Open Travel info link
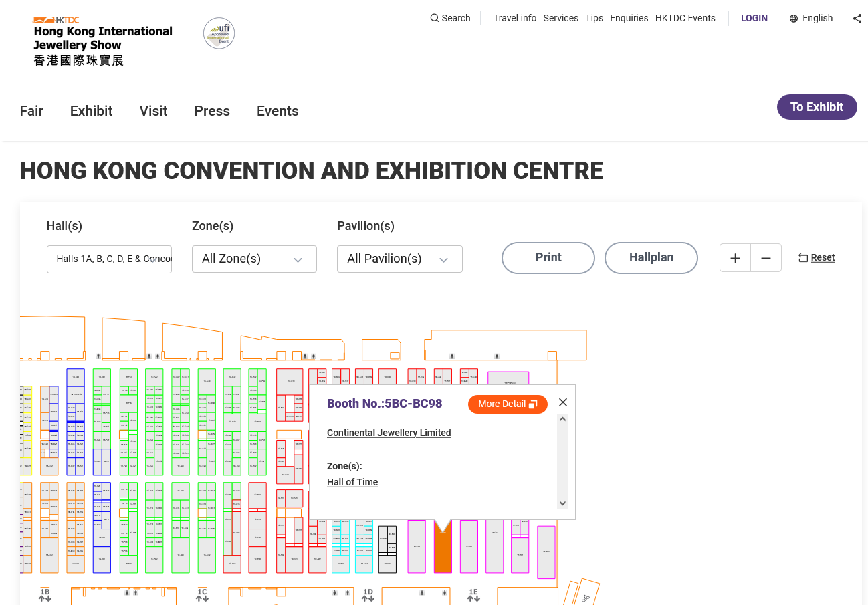 515,18
